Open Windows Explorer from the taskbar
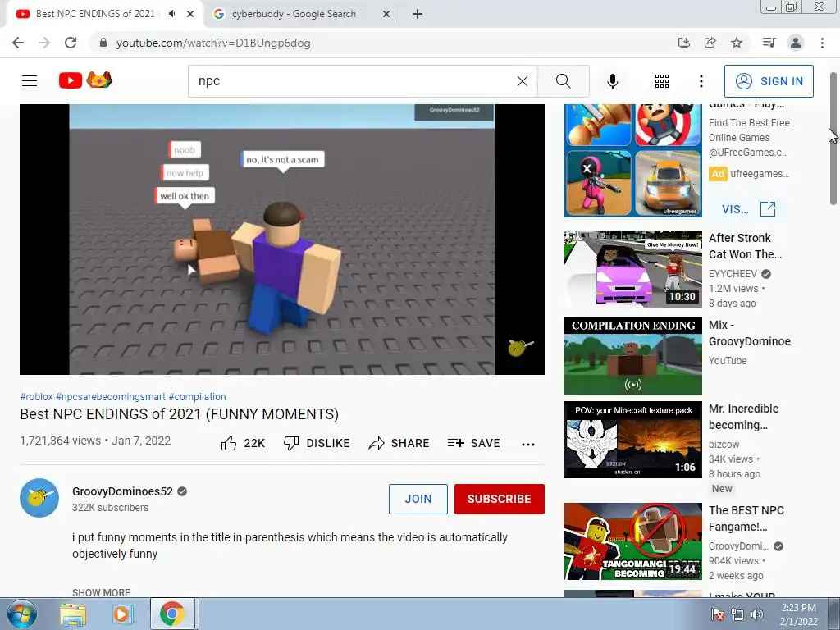Viewport: 840px width, 630px height. coord(72,614)
